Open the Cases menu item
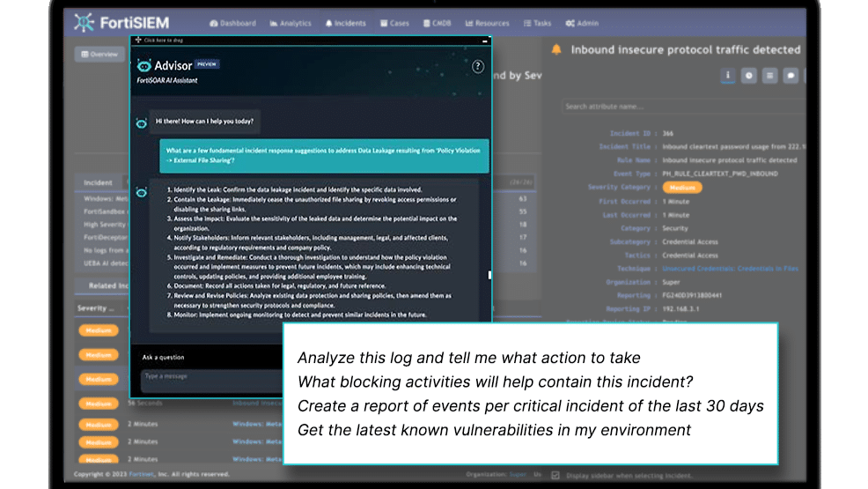Image resolution: width=868 pixels, height=489 pixels. coord(394,23)
